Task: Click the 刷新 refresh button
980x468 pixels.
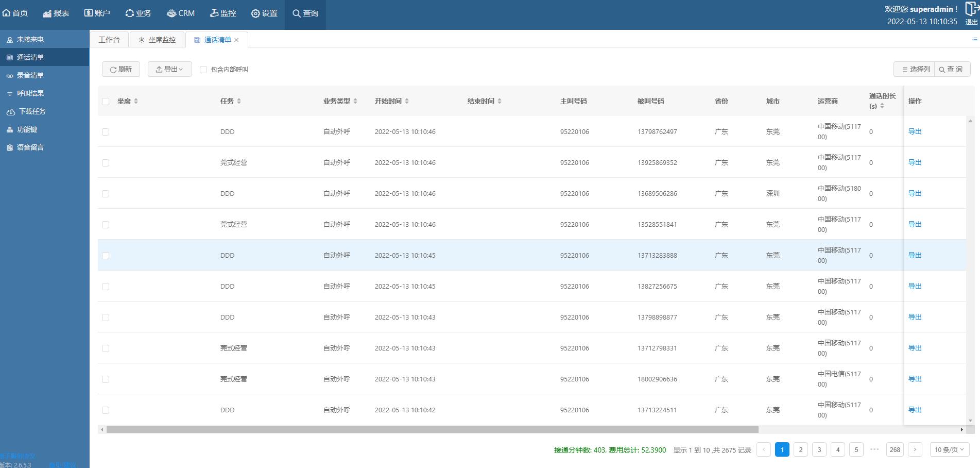Action: tap(121, 69)
